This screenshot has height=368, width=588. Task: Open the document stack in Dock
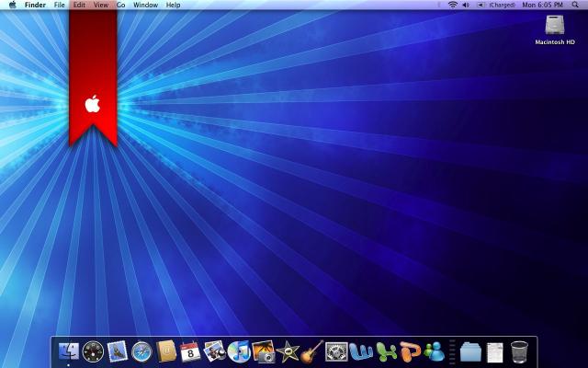point(494,352)
